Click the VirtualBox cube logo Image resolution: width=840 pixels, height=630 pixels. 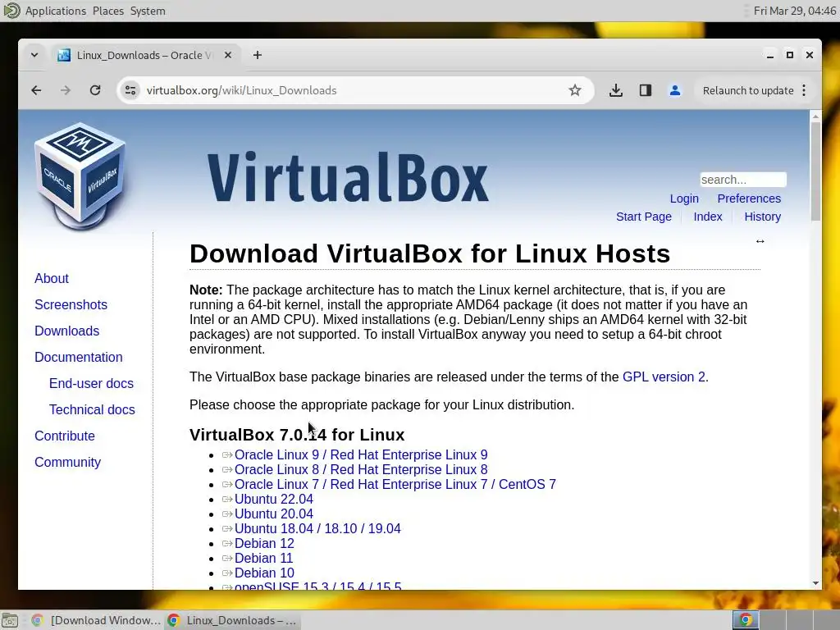80,176
